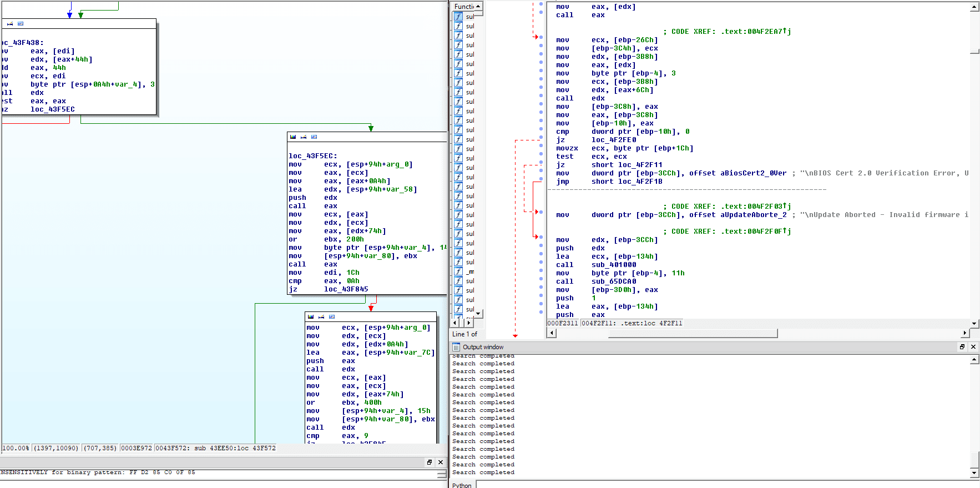Image resolution: width=980 pixels, height=488 pixels.
Task: Click 'Line 1 of' functions status label
Action: tap(464, 334)
